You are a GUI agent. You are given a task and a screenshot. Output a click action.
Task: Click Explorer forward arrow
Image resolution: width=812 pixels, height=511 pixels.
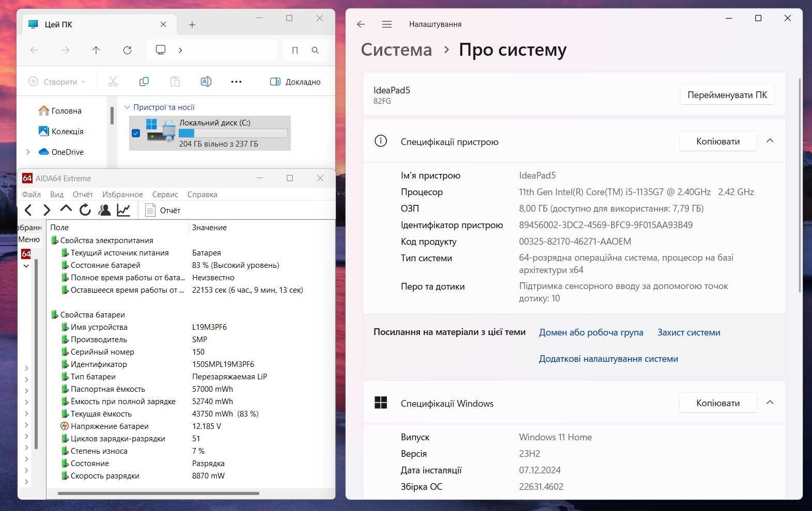click(65, 50)
